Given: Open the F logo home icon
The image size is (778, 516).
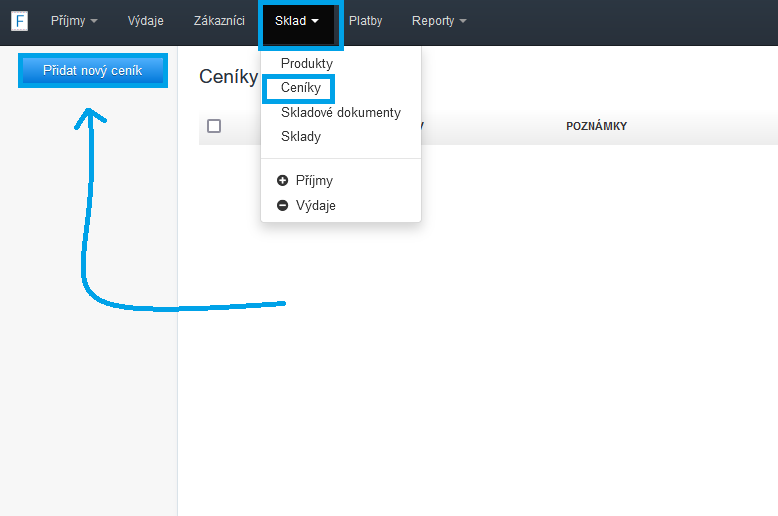Looking at the screenshot, I should (19, 21).
